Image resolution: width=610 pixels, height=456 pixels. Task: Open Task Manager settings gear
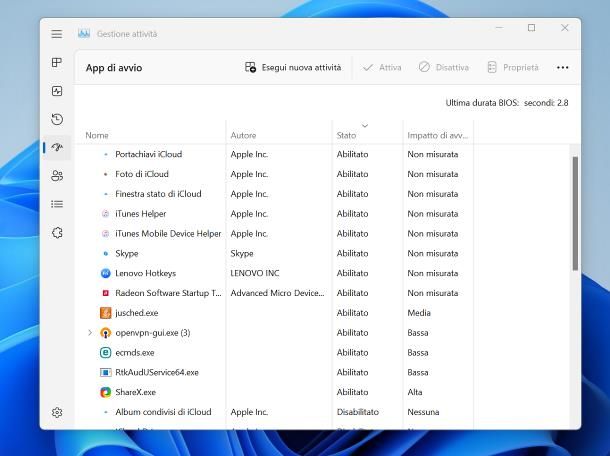(57, 412)
